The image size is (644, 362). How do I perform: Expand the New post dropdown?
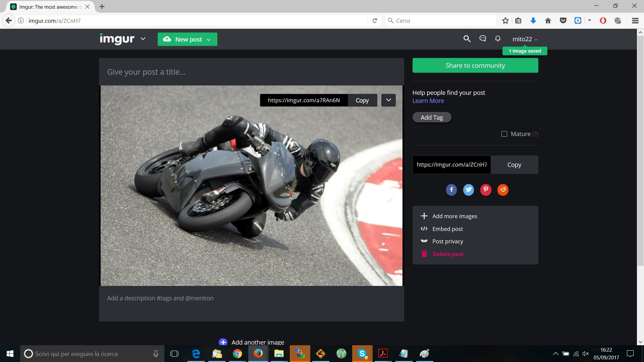tap(209, 40)
